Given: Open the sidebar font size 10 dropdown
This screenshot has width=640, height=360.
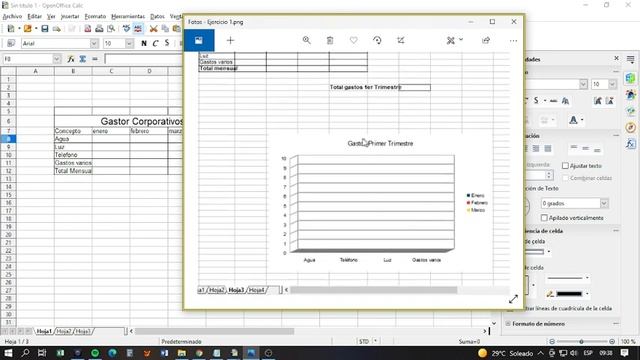Looking at the screenshot, I should pos(612,84).
